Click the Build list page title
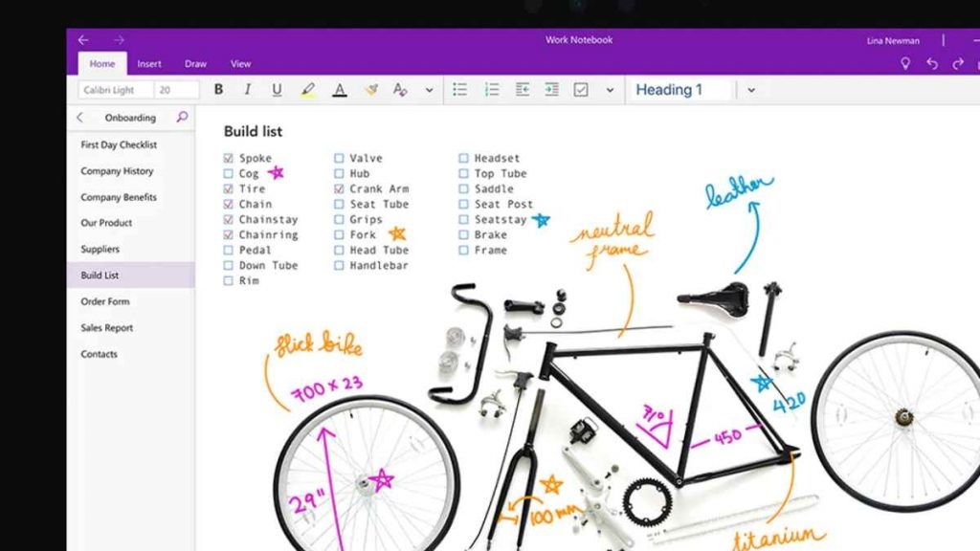The width and height of the screenshot is (980, 551). (x=253, y=131)
